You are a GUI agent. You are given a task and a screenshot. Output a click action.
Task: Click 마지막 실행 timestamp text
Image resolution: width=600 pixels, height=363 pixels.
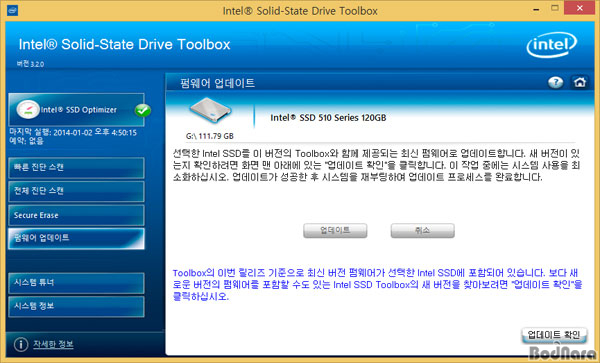[73, 133]
